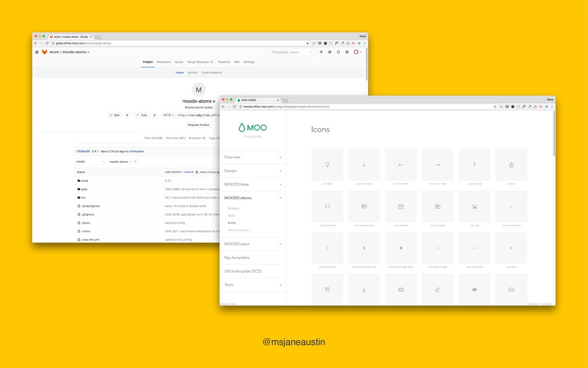Expand the Design section in styleguide sidebar
The height and width of the screenshot is (368, 588).
point(253,170)
